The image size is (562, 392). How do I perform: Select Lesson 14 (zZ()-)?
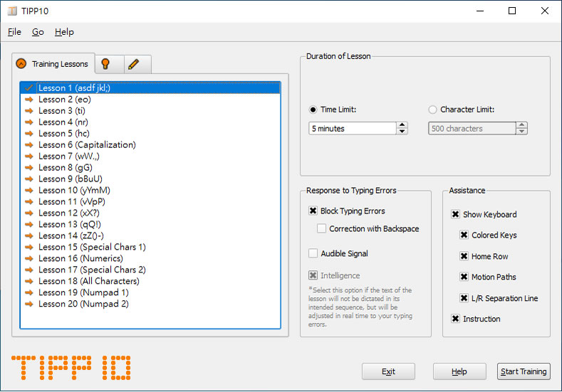(x=150, y=236)
